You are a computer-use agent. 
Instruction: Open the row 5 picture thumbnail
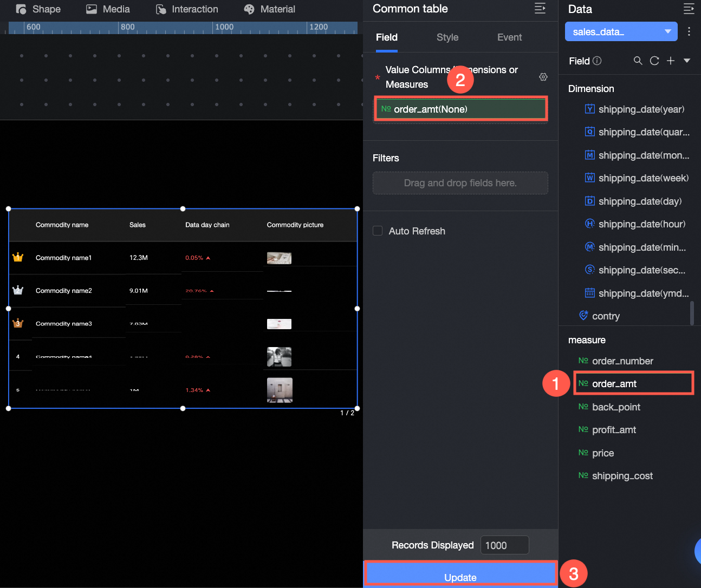280,390
